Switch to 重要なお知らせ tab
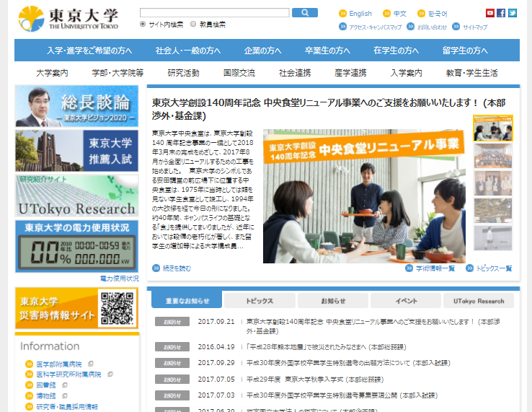Image resolution: width=532 pixels, height=412 pixels. [187, 300]
